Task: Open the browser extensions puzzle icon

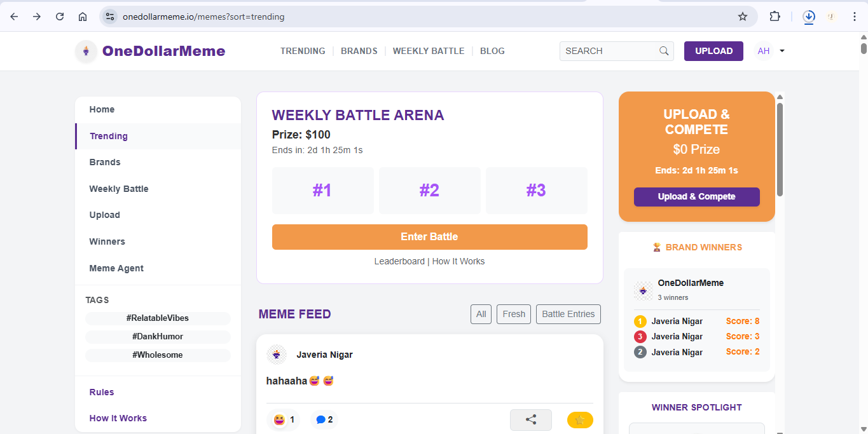Action: [x=775, y=17]
